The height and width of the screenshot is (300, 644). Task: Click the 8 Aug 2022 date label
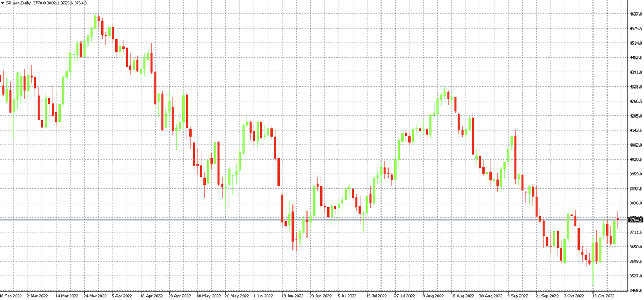pyautogui.click(x=434, y=296)
